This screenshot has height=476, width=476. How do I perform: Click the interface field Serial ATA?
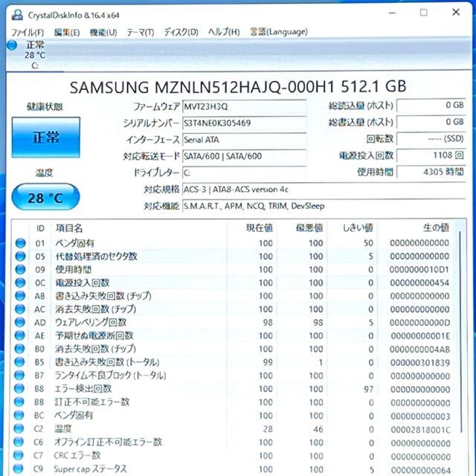point(245,140)
